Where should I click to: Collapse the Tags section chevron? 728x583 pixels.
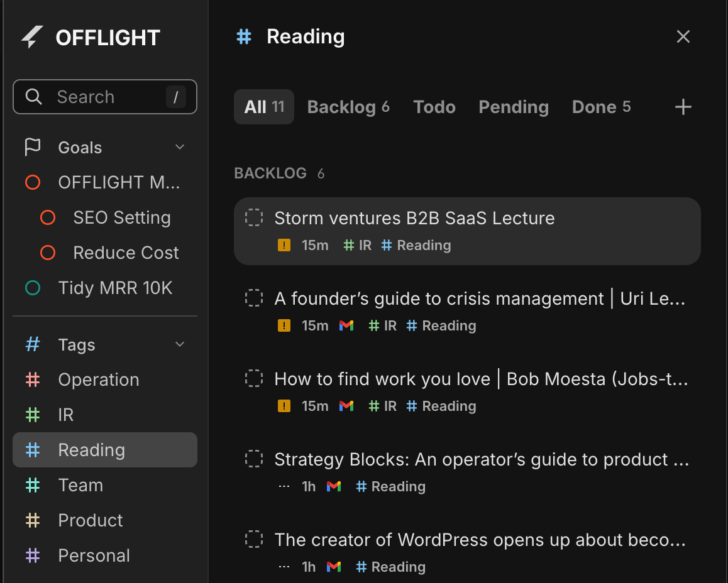(180, 344)
